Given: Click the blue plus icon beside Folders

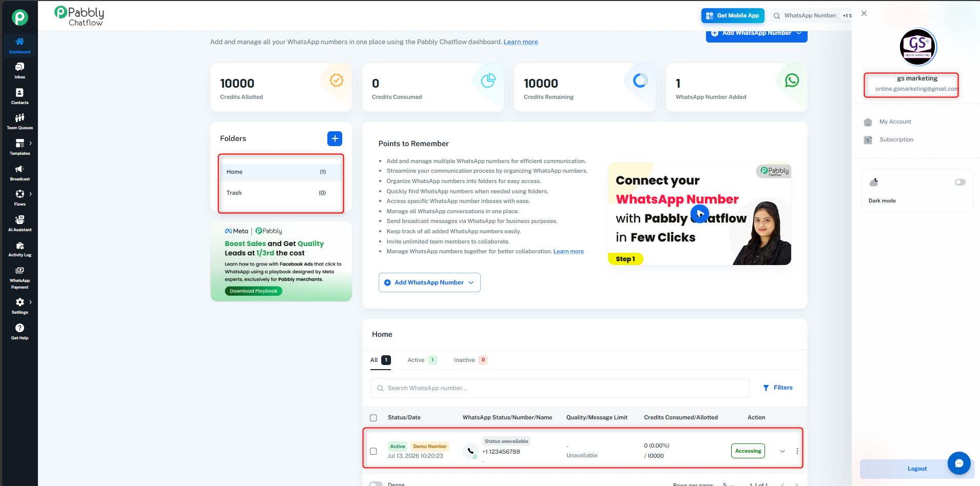Looking at the screenshot, I should tap(335, 138).
